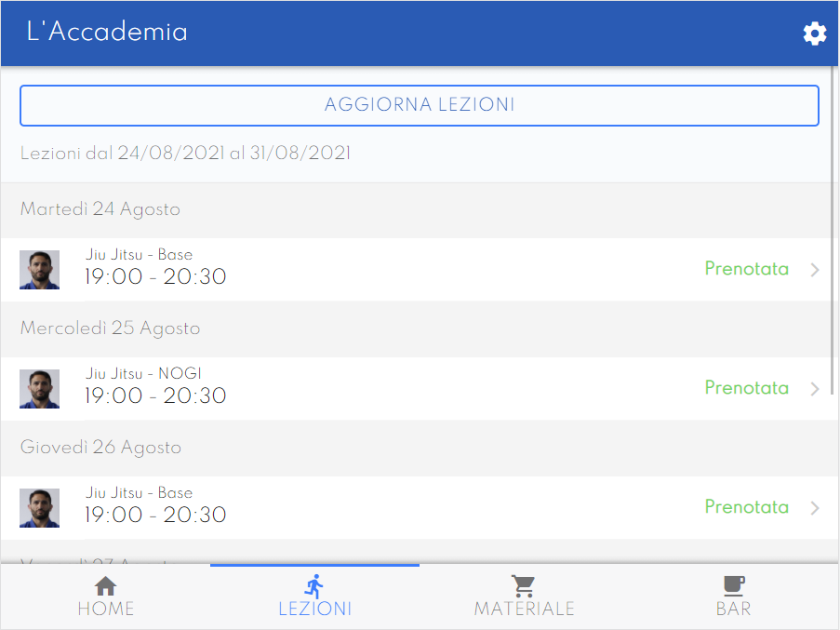Open the Jiu Jitsu - NOGI lesson row
This screenshot has width=840, height=630.
pos(420,389)
